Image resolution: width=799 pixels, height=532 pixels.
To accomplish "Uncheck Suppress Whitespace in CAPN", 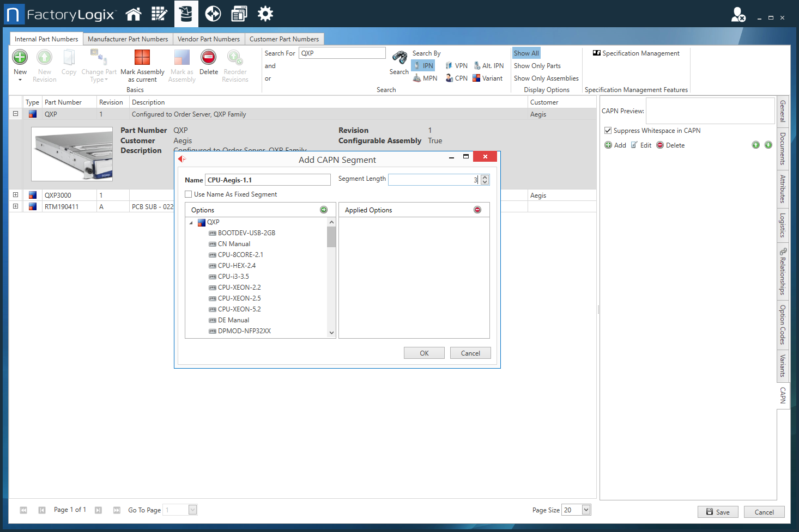I will (x=607, y=130).
